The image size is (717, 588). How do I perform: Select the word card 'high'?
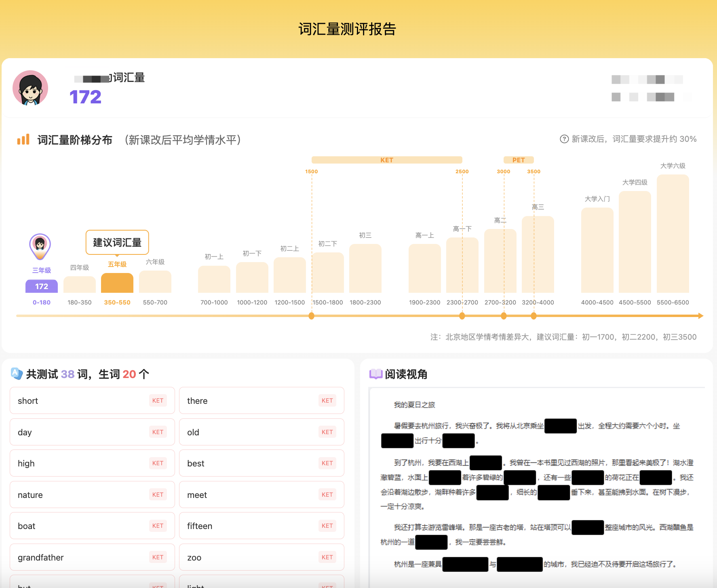92,463
